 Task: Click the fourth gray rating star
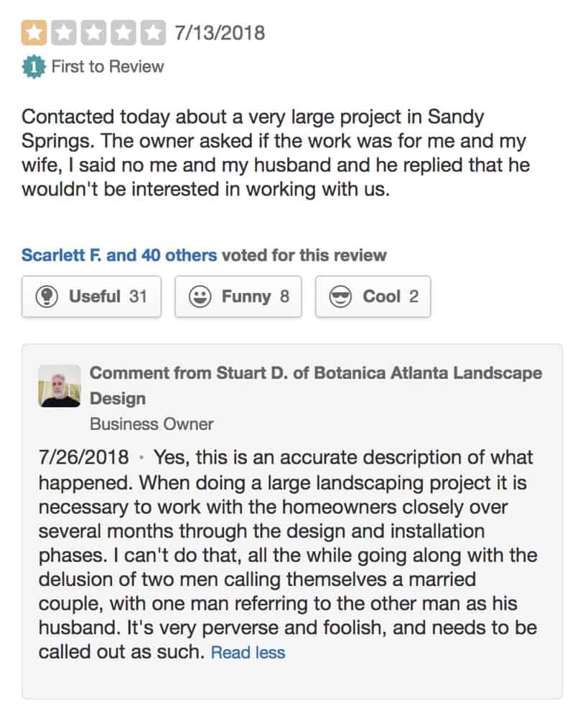click(123, 33)
